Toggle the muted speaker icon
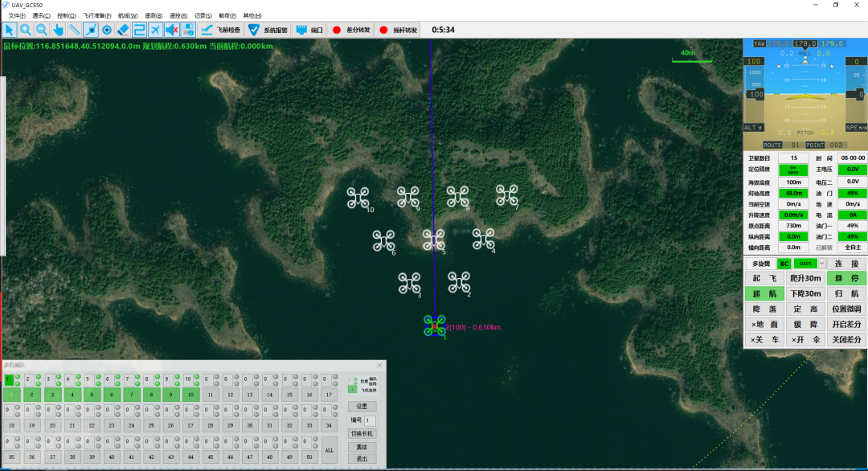 (x=172, y=30)
